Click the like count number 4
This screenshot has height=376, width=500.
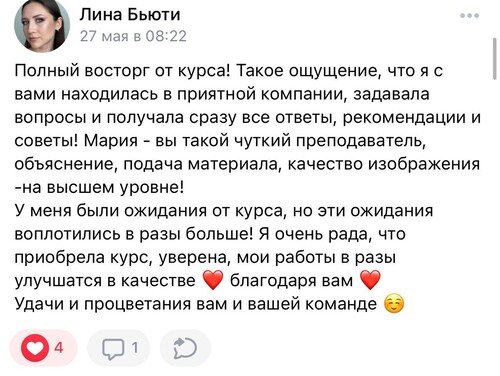point(59,348)
